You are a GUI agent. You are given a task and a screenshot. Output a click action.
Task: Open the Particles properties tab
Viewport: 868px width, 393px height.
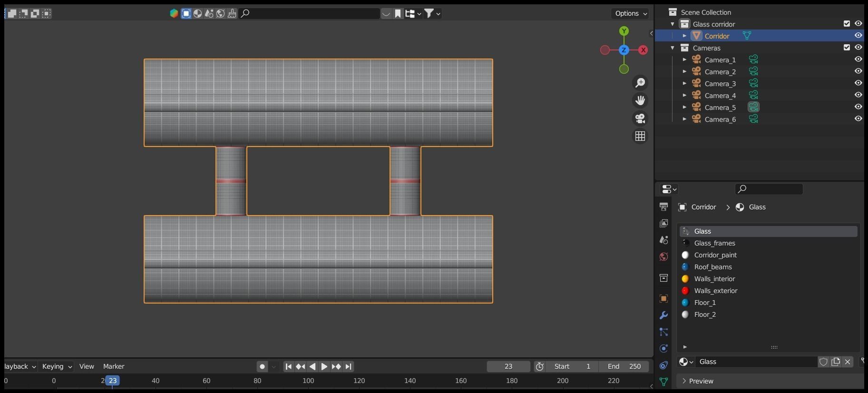click(x=663, y=332)
